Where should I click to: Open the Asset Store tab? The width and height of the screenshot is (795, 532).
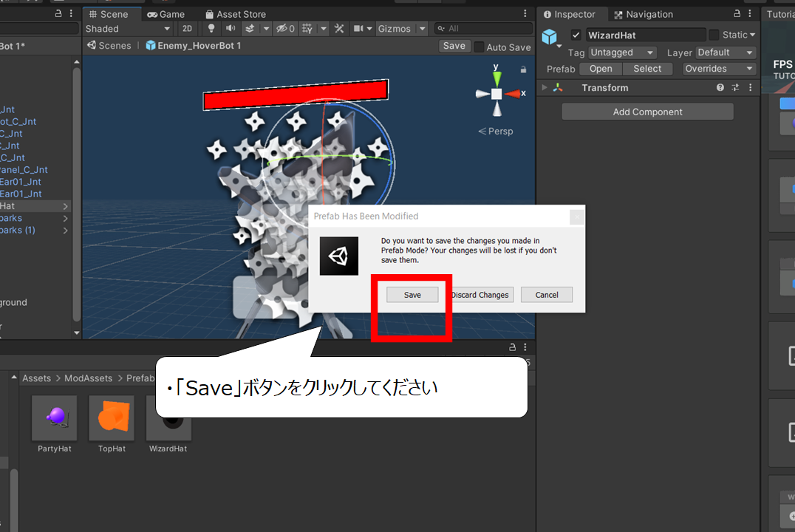[236, 14]
